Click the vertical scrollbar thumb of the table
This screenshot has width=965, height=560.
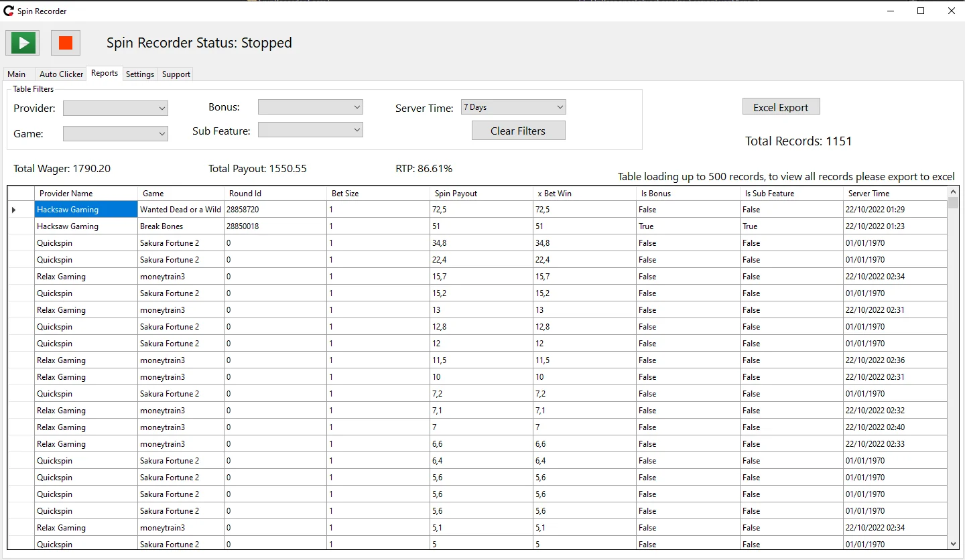click(953, 203)
